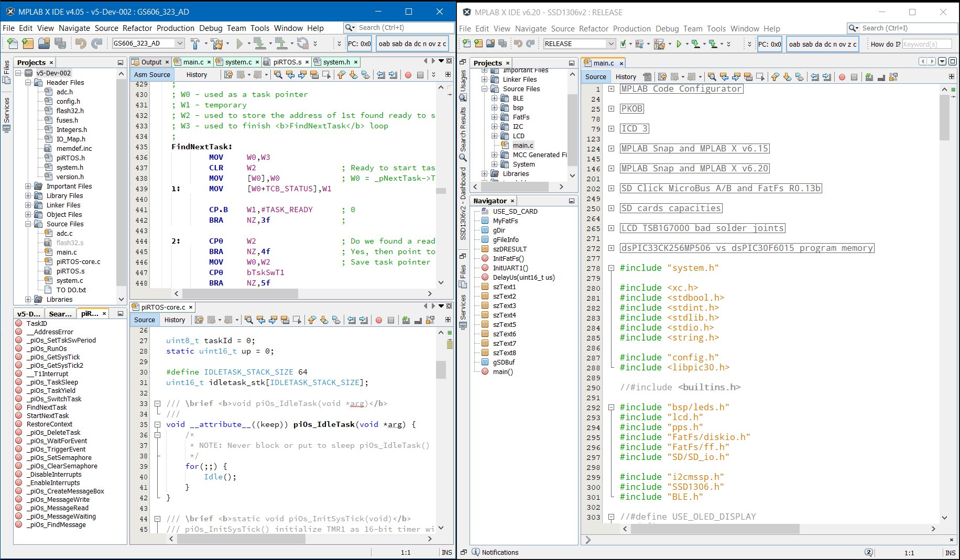Open Refactor menu in v4.05 window
Screen dimensions: 960x560
(x=137, y=28)
